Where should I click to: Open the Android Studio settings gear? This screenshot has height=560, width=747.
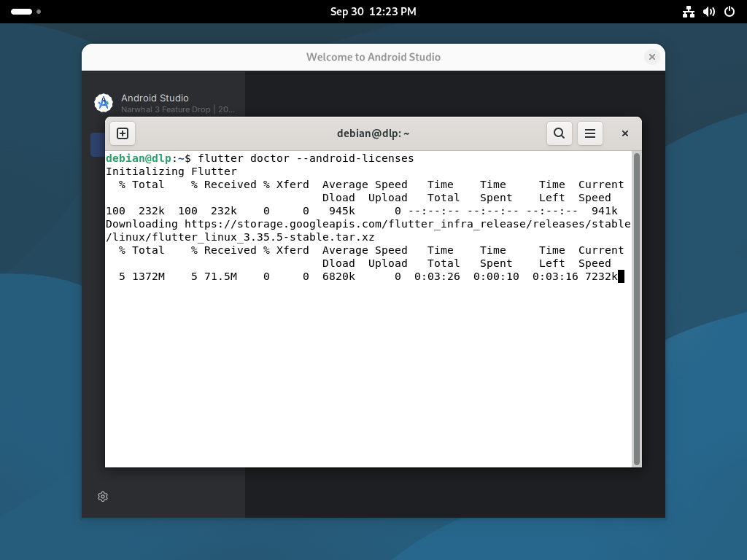(103, 497)
